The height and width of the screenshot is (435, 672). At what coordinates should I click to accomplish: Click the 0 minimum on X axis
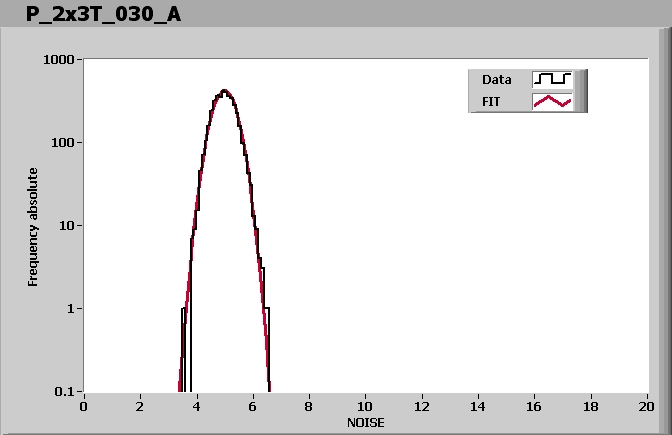click(x=84, y=406)
